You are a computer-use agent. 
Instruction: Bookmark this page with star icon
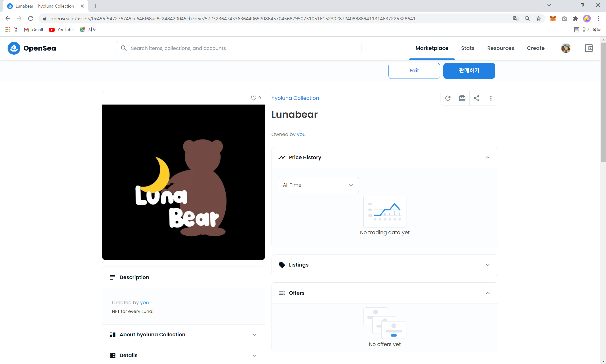point(539,18)
